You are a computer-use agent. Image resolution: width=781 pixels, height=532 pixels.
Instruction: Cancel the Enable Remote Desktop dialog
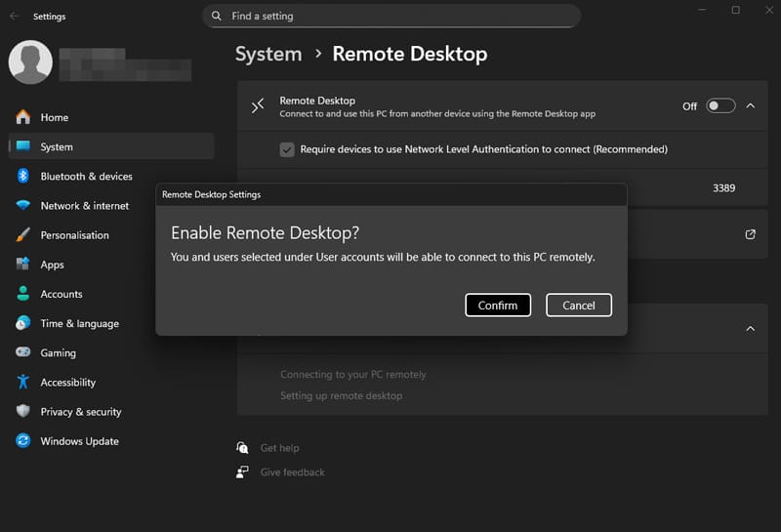578,306
